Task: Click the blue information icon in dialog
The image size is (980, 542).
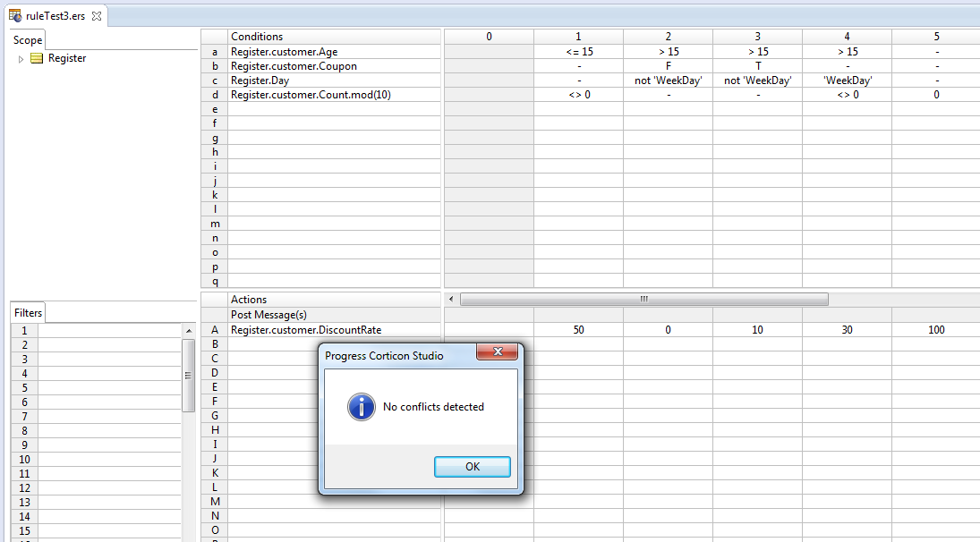Action: [362, 407]
